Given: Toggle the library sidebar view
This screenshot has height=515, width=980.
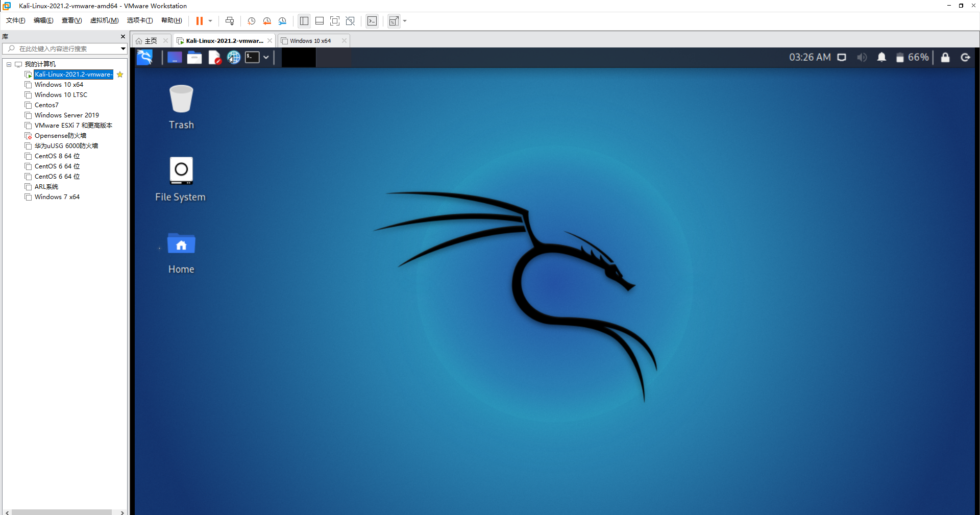Looking at the screenshot, I should click(304, 21).
